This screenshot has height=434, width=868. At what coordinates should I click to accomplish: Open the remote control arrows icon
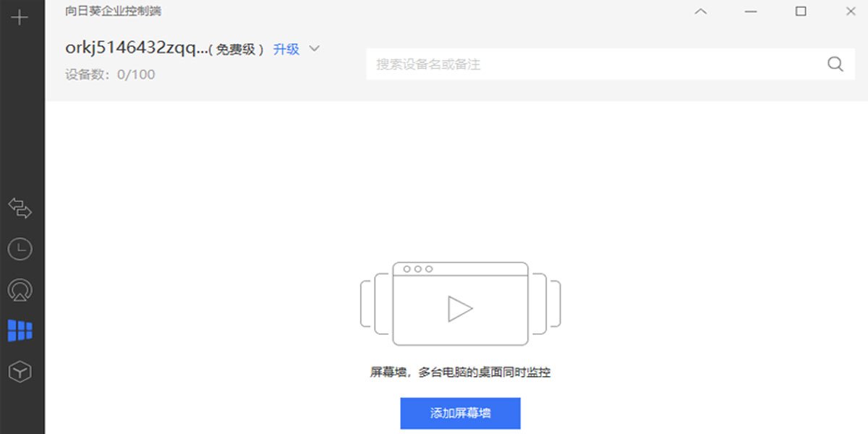click(20, 208)
